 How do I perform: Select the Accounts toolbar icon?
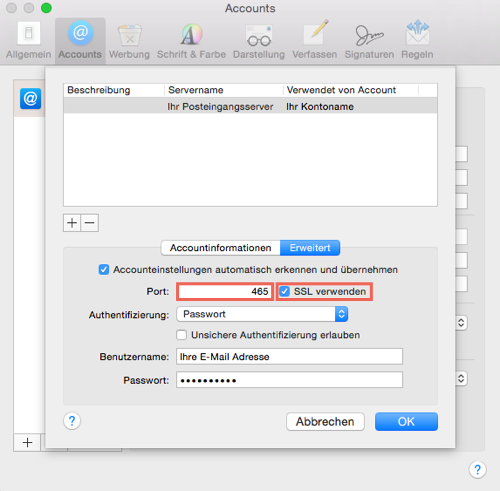[80, 40]
